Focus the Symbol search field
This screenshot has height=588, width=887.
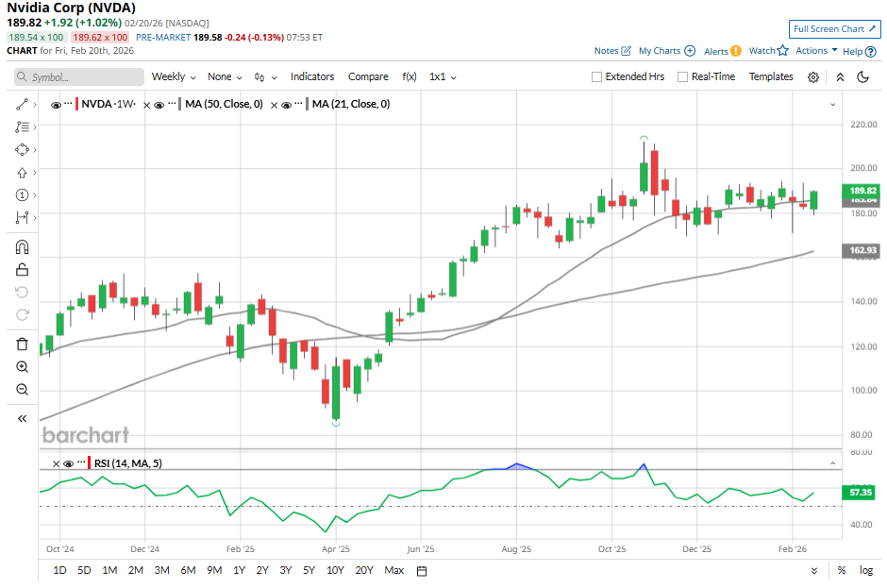click(x=80, y=77)
